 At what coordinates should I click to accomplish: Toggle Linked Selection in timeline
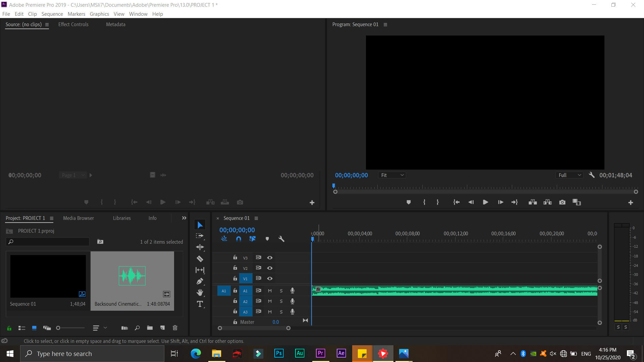pyautogui.click(x=253, y=239)
